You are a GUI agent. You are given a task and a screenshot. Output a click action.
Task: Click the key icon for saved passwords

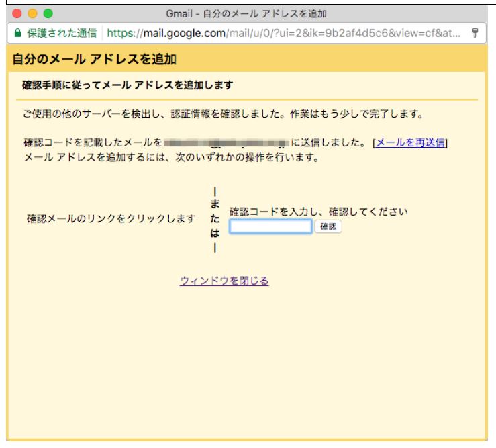[475, 33]
